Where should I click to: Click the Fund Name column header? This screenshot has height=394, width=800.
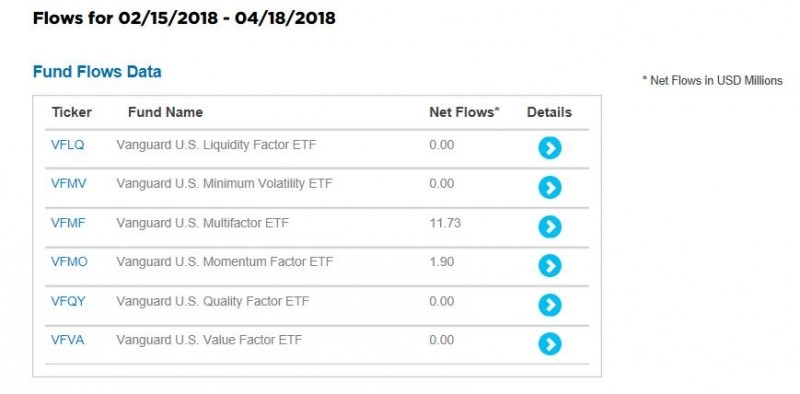point(165,112)
